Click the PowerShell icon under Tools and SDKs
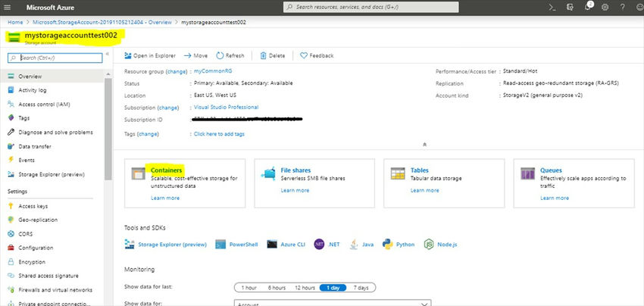644x306 pixels. pos(220,245)
